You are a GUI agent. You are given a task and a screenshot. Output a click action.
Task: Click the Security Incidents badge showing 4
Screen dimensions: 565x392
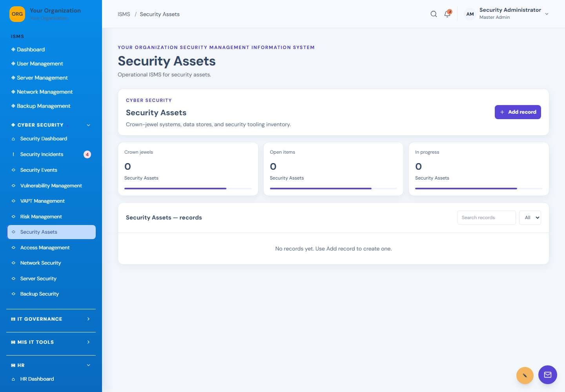(x=87, y=154)
